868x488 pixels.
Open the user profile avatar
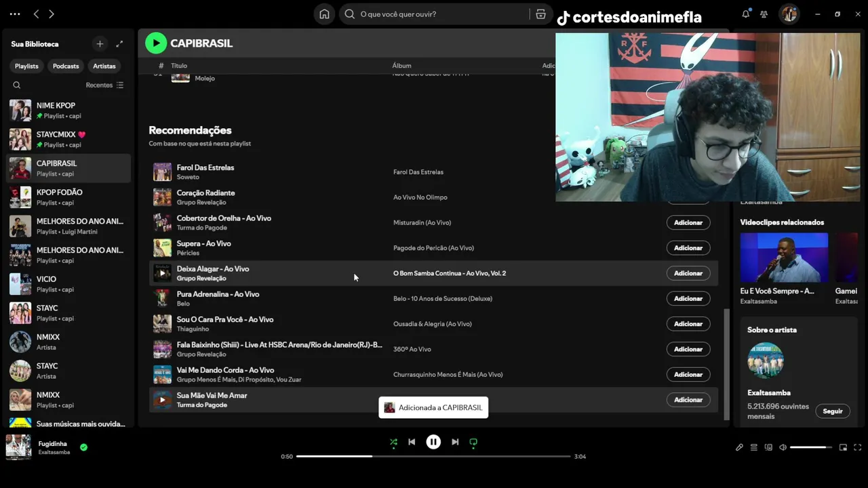click(789, 14)
